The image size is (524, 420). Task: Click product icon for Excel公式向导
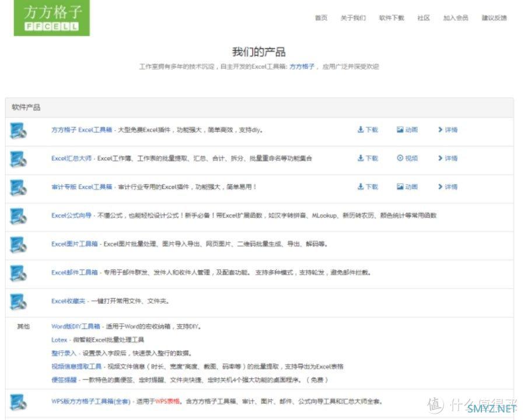(18, 216)
